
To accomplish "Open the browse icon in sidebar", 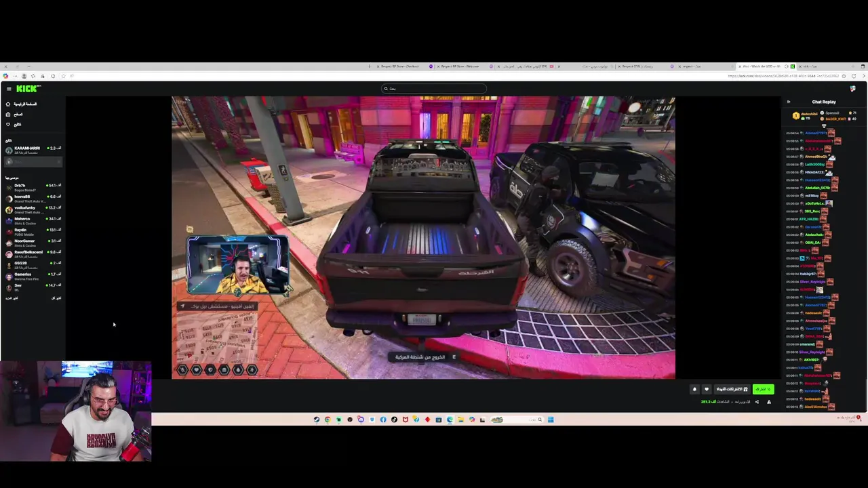I will click(8, 115).
